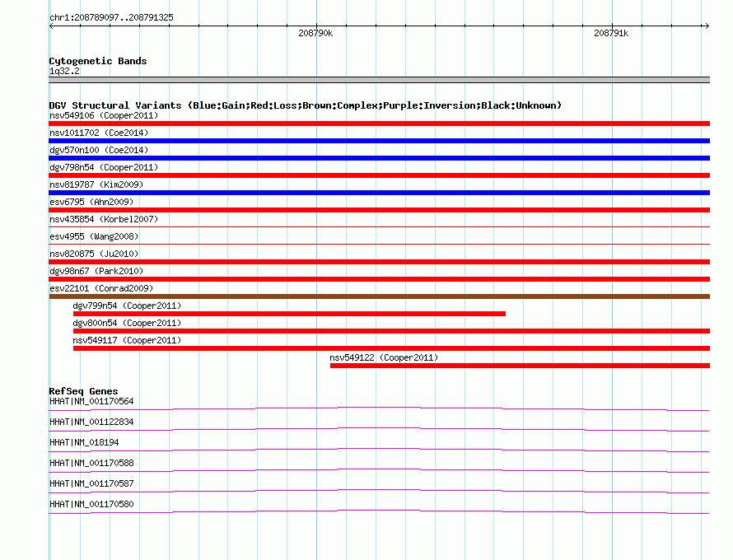Click the magenta line of HHAT|NM_001170580
Viewport: 733px width, 560px height.
pyautogui.click(x=379, y=511)
